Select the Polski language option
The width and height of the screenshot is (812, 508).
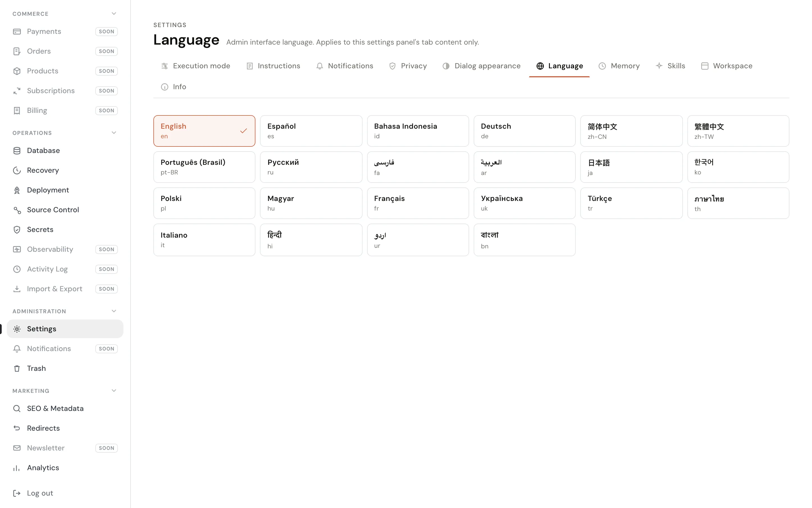(x=204, y=203)
